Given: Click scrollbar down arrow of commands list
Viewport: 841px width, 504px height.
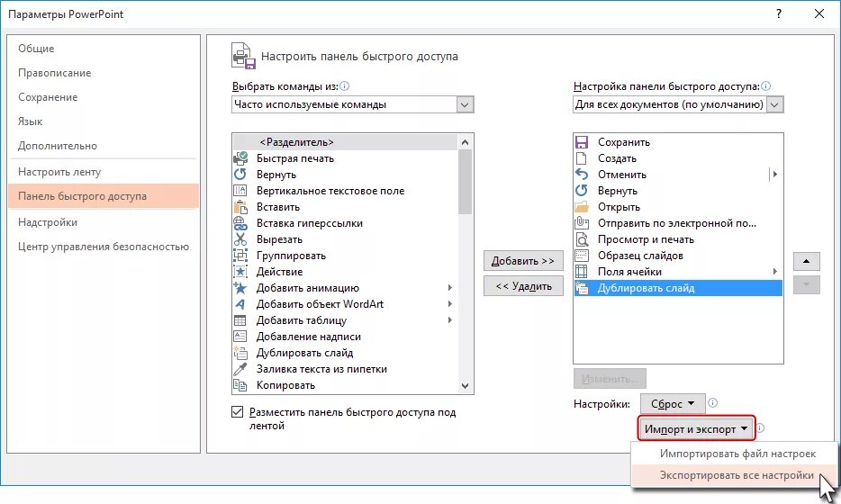Looking at the screenshot, I should [x=465, y=385].
